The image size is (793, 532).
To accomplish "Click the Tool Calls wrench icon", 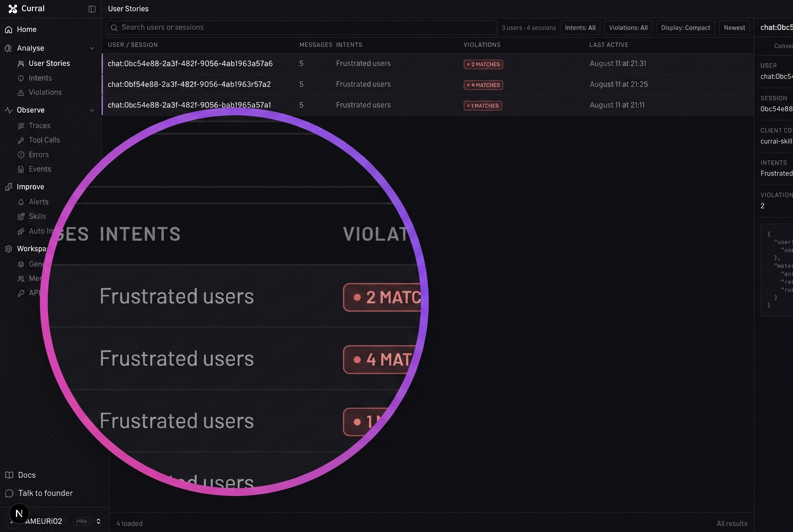I will [x=21, y=140].
